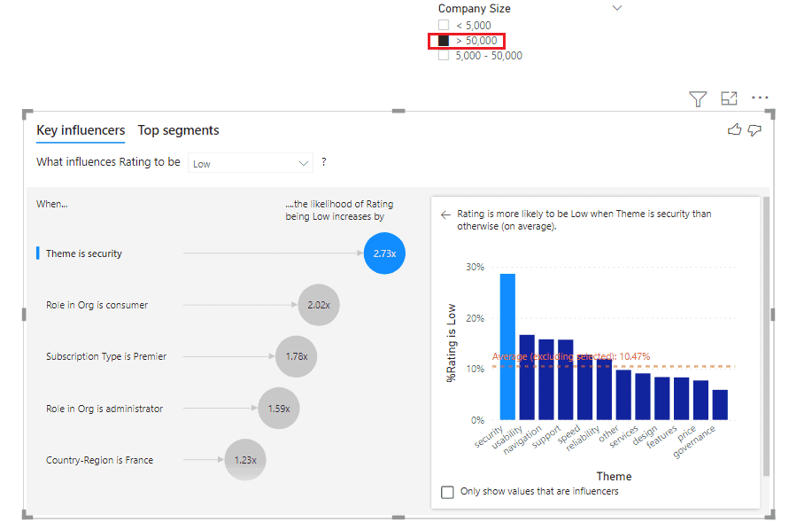Check the < 5,000 company size box
The image size is (812, 530).
pos(444,25)
